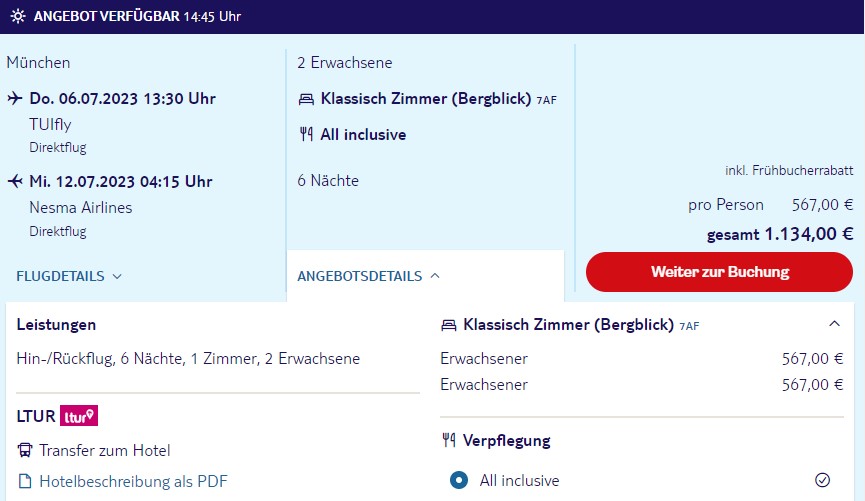Expand the Flugdetails section

click(x=69, y=276)
